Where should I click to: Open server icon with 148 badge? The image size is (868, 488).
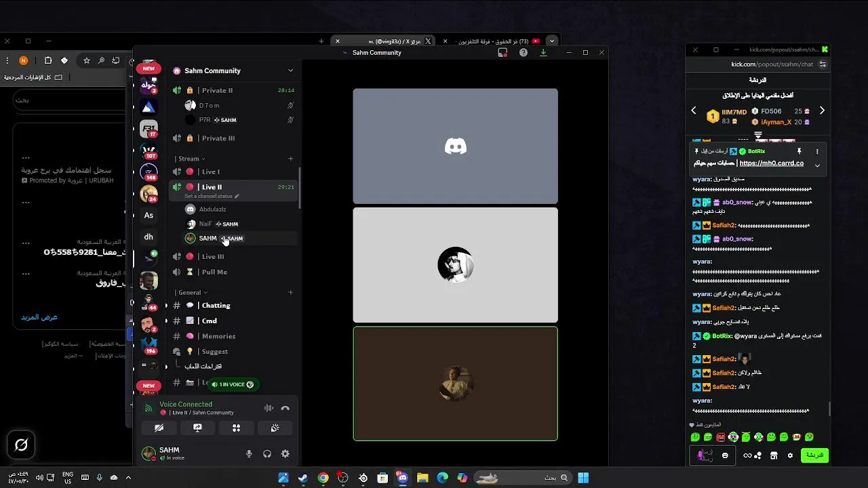(149, 172)
